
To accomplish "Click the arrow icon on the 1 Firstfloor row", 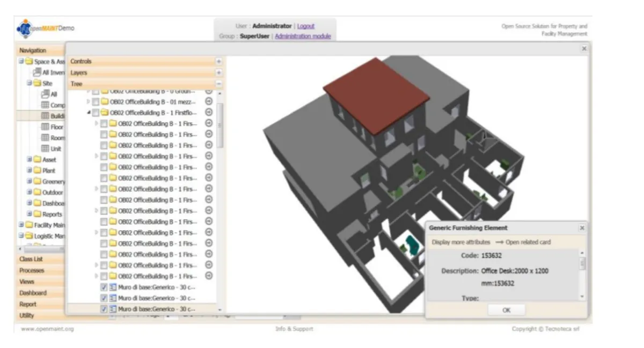I will [209, 113].
